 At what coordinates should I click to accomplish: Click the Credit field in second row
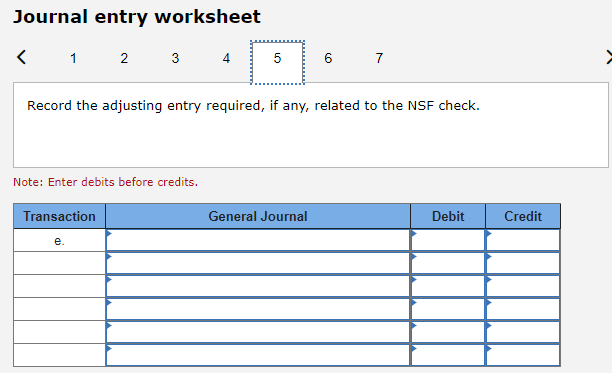[523, 263]
